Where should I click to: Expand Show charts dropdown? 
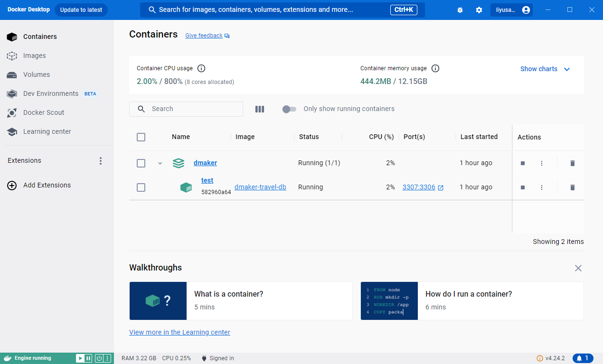(545, 69)
